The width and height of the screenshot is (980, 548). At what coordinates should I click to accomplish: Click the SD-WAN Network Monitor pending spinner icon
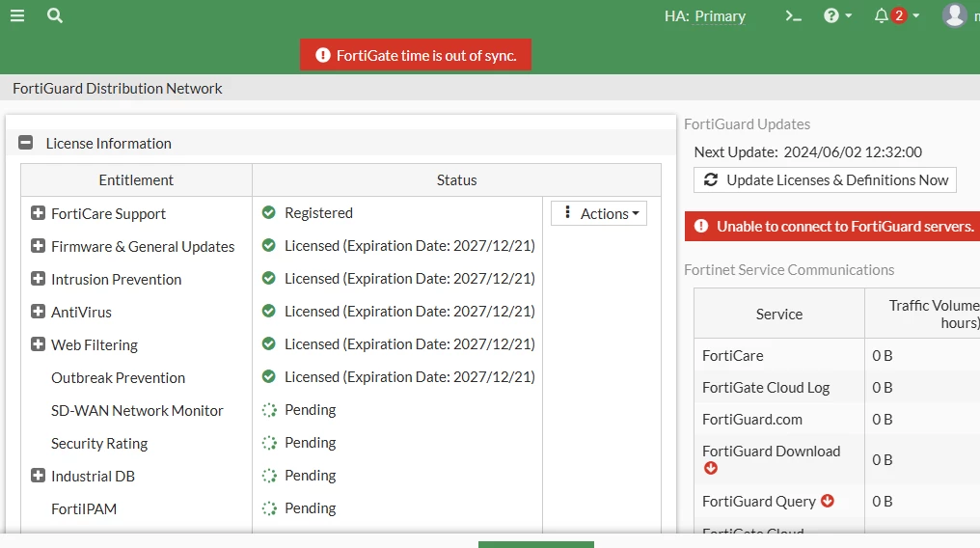269,410
